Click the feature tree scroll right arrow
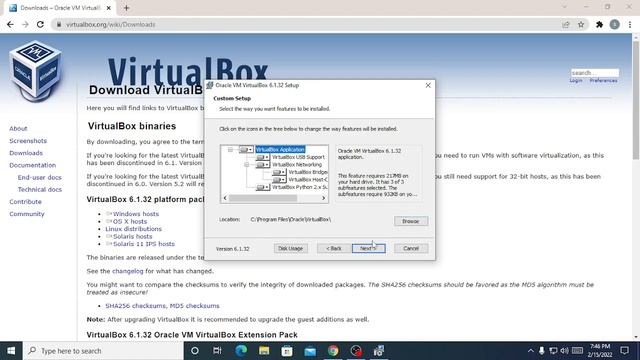Viewport: 640px width, 360px height. 324,198
